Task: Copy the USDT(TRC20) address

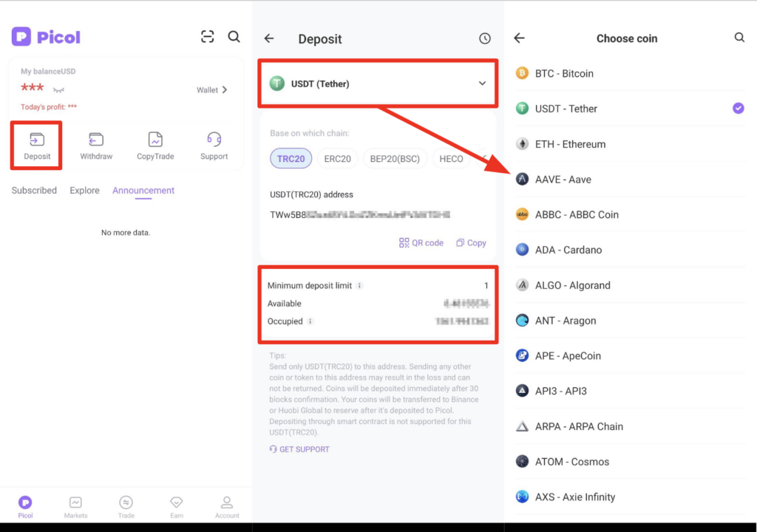Action: [x=471, y=243]
